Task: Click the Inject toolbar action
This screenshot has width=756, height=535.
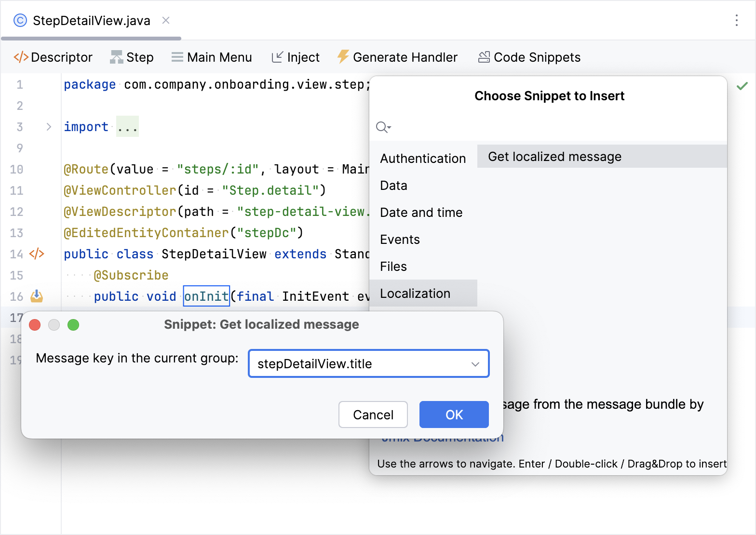Action: tap(295, 57)
